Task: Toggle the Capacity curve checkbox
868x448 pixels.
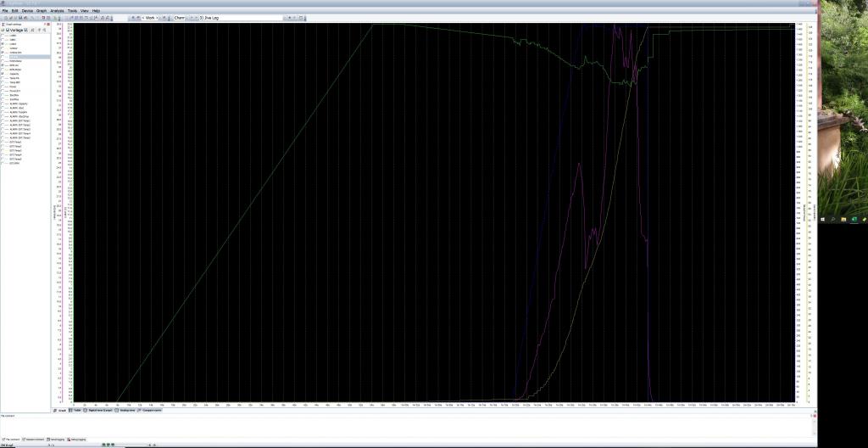Action: (3, 74)
